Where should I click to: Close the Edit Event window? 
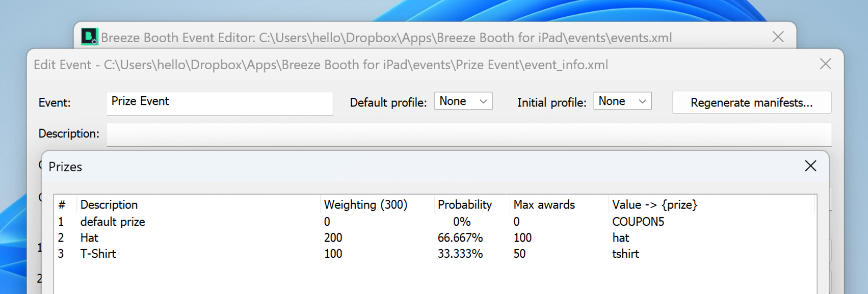825,64
